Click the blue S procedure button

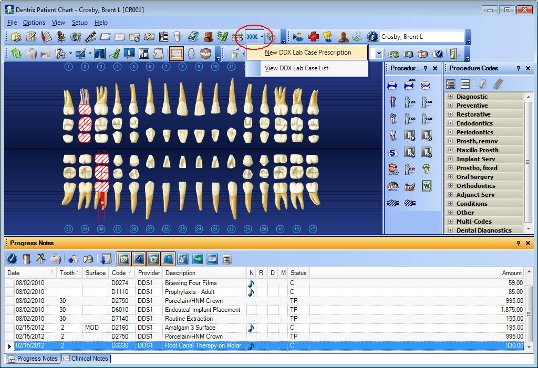[x=393, y=153]
